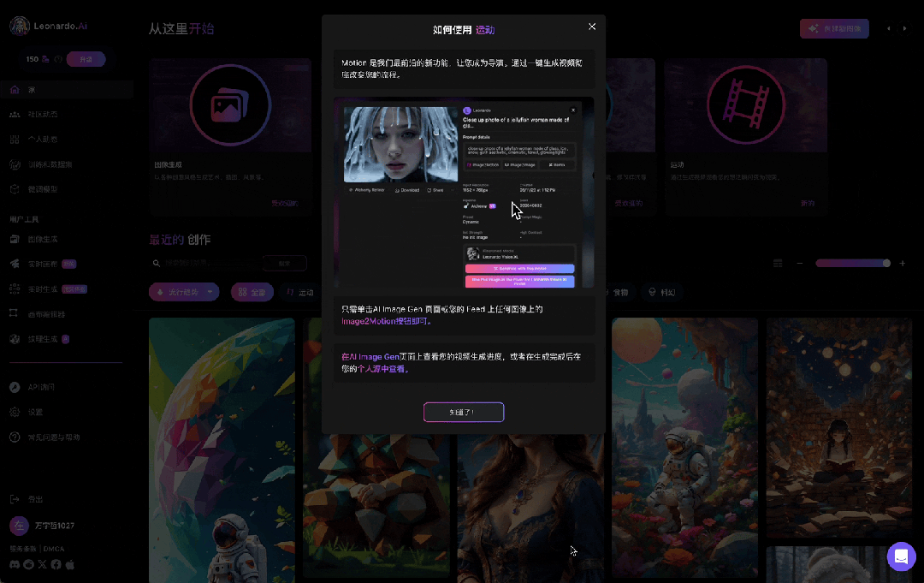Click the Discord icon
Viewport: 924px width, 583px height.
pyautogui.click(x=15, y=564)
